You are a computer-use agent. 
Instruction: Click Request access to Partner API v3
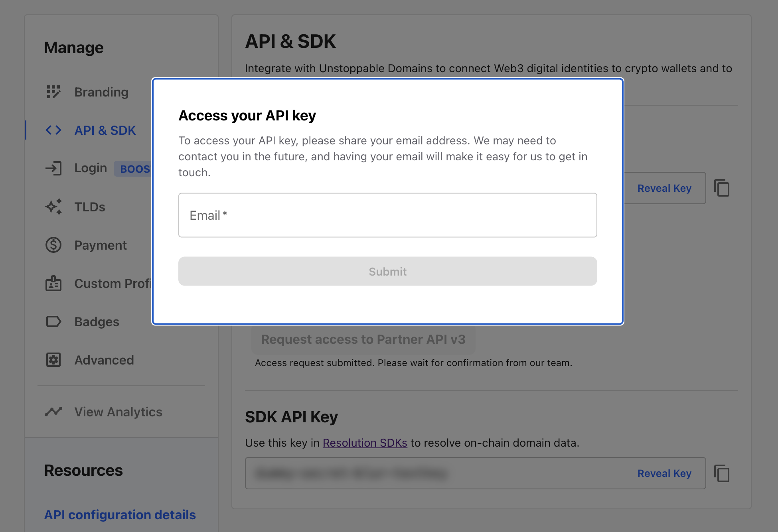363,339
